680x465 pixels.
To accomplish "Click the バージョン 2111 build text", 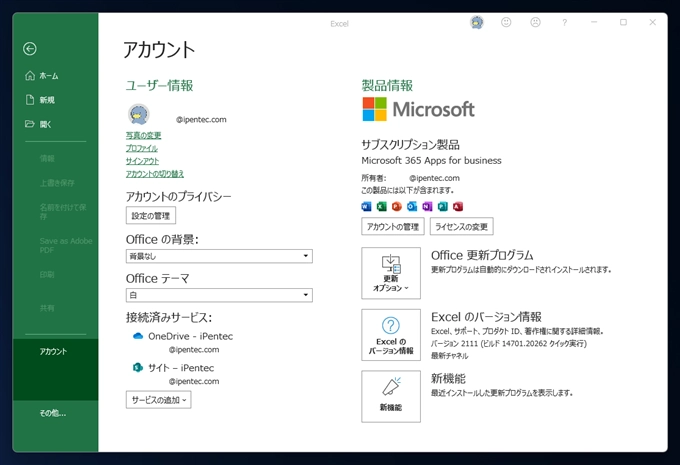I will pyautogui.click(x=509, y=344).
